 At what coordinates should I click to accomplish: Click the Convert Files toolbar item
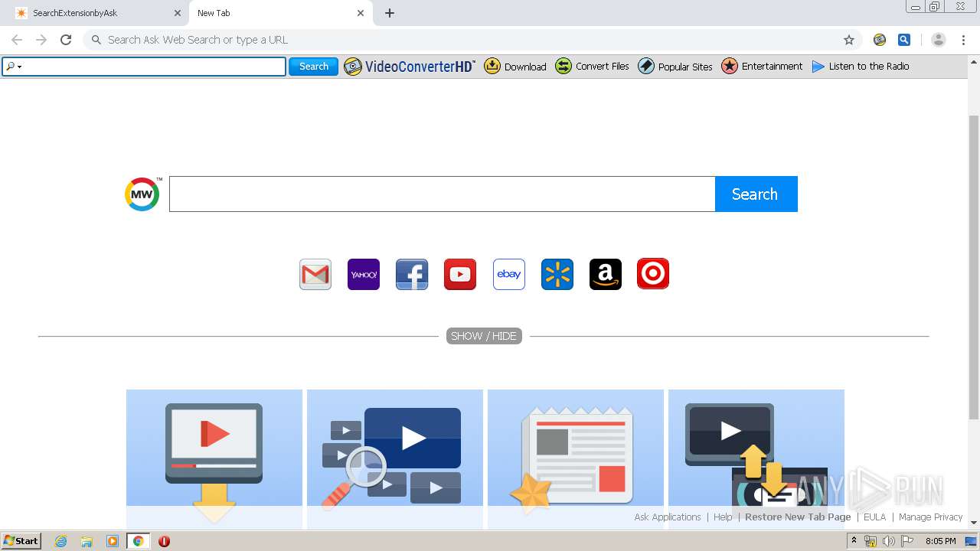click(592, 67)
